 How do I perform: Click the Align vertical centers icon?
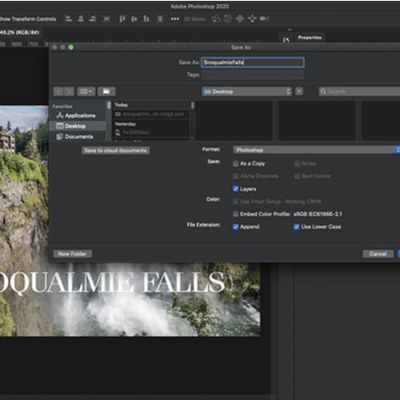(134, 19)
